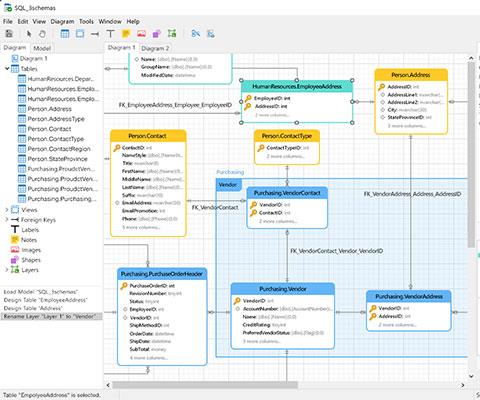The height and width of the screenshot is (400, 480).
Task: Open the File menu
Action: (x=8, y=21)
